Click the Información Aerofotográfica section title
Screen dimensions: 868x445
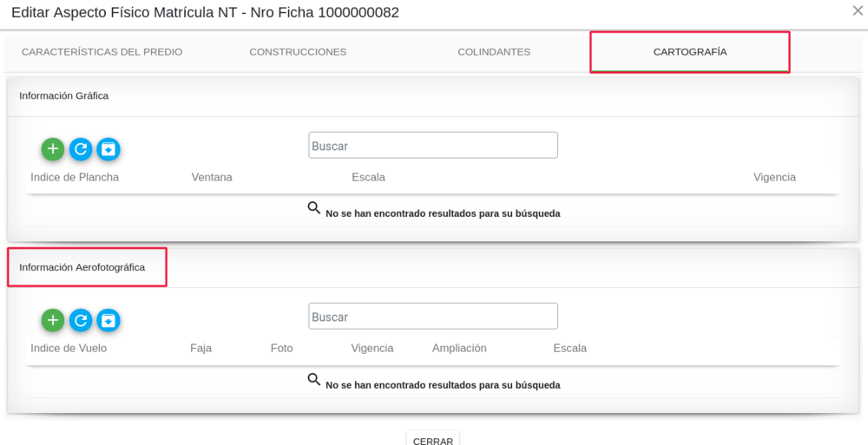pos(82,267)
